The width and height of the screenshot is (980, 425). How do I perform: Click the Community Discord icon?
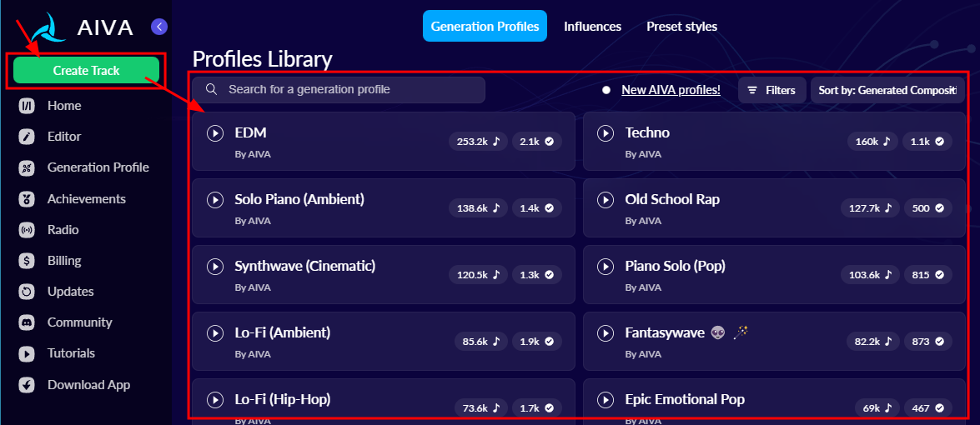(26, 322)
